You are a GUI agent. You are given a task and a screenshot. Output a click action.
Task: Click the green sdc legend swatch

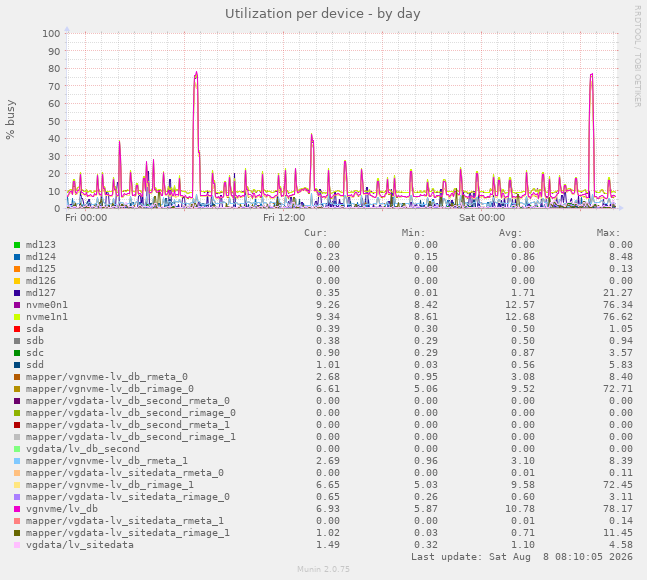[17, 353]
